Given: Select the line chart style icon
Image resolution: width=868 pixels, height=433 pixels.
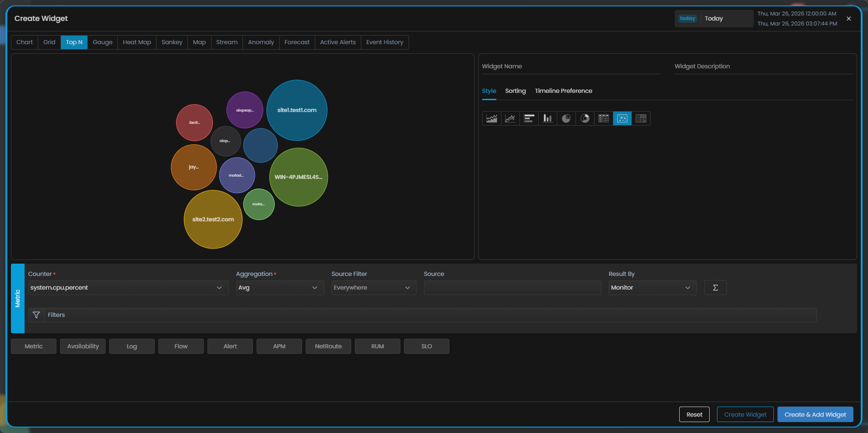Looking at the screenshot, I should point(510,118).
